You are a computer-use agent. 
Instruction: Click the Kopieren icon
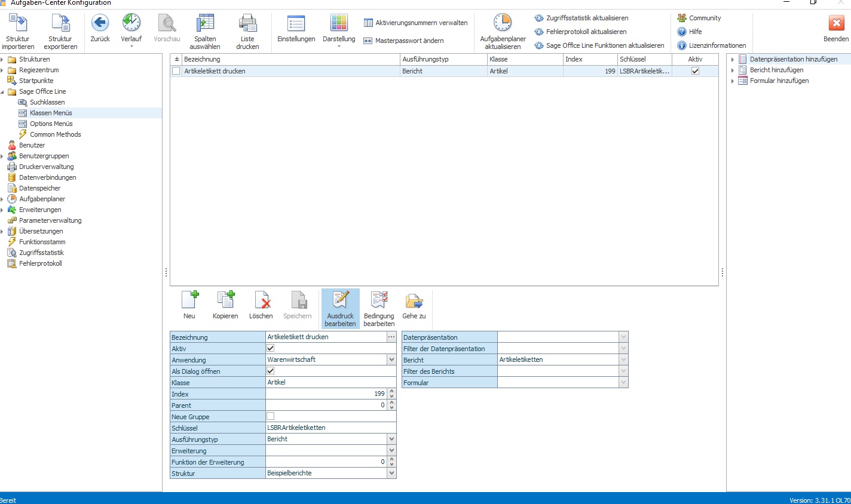point(225,300)
